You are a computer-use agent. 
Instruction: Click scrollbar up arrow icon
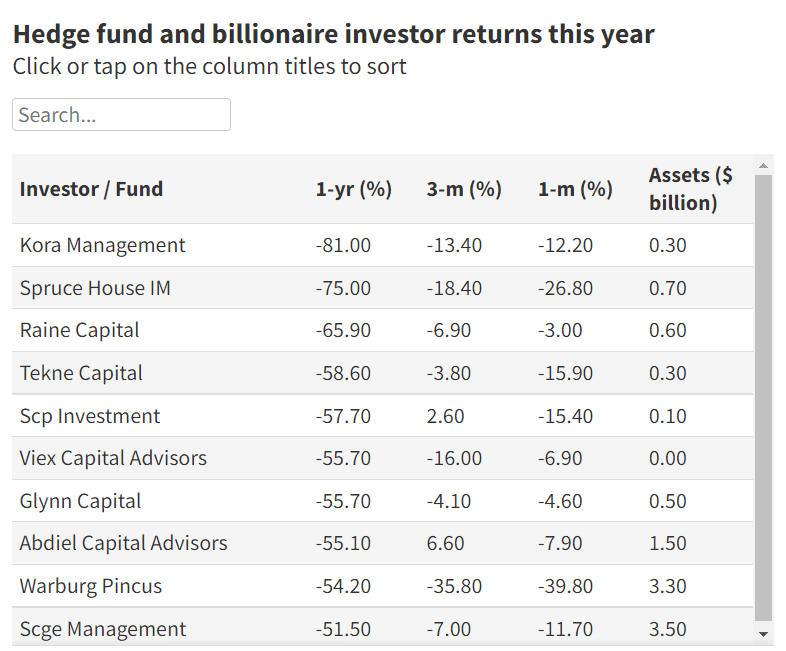point(764,166)
